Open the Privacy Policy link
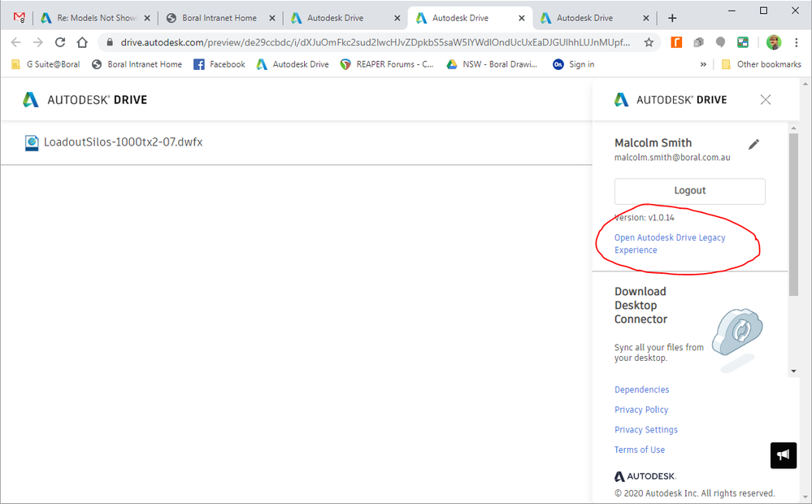This screenshot has width=812, height=504. (x=641, y=410)
